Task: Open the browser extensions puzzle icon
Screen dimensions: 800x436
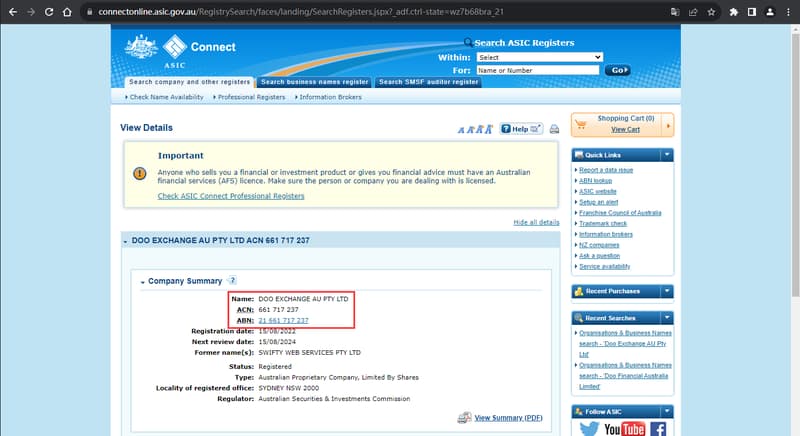Action: 735,13
